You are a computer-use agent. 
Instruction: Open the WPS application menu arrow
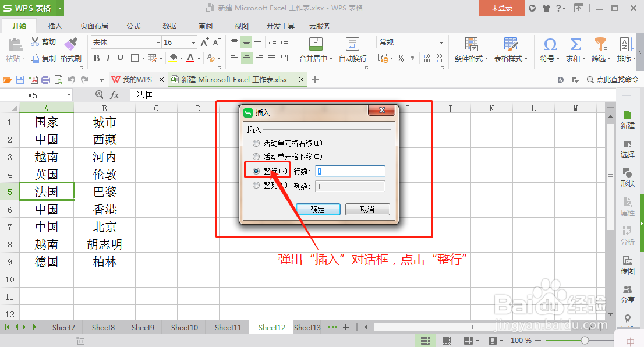[60, 8]
